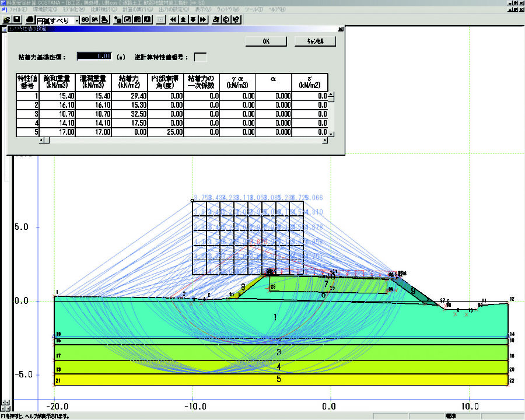Select the 15.30 cohesion cell in row 2
This screenshot has height=420, width=525.
(x=129, y=105)
